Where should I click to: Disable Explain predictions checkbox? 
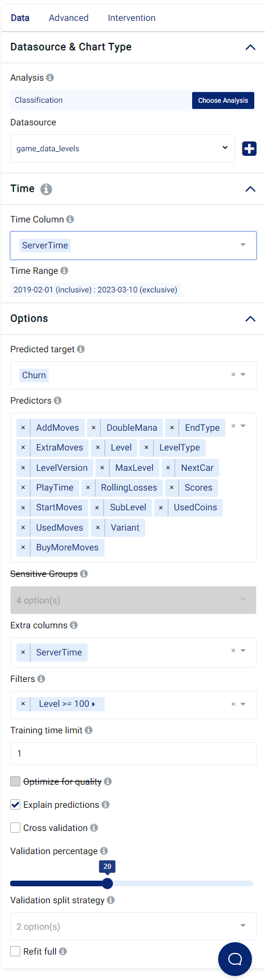pos(15,804)
